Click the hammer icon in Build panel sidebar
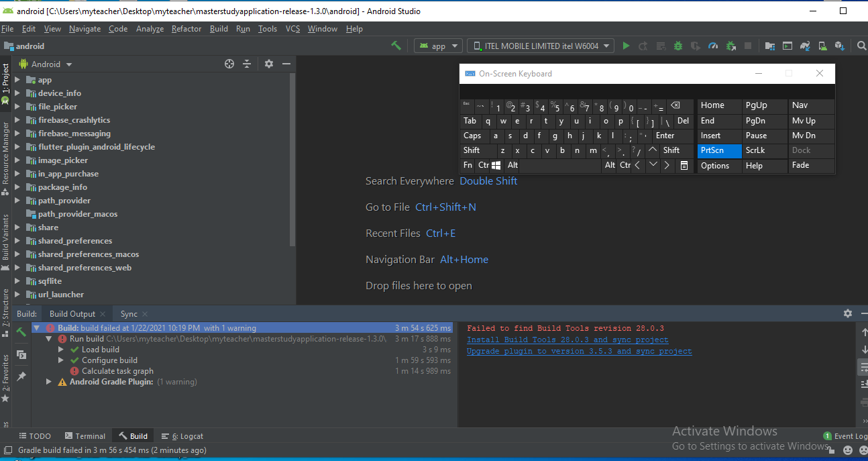This screenshot has height=461, width=868. click(x=21, y=331)
